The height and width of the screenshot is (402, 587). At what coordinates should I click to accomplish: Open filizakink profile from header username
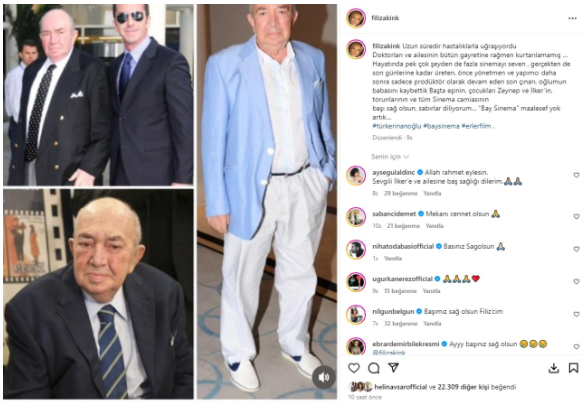click(x=385, y=18)
